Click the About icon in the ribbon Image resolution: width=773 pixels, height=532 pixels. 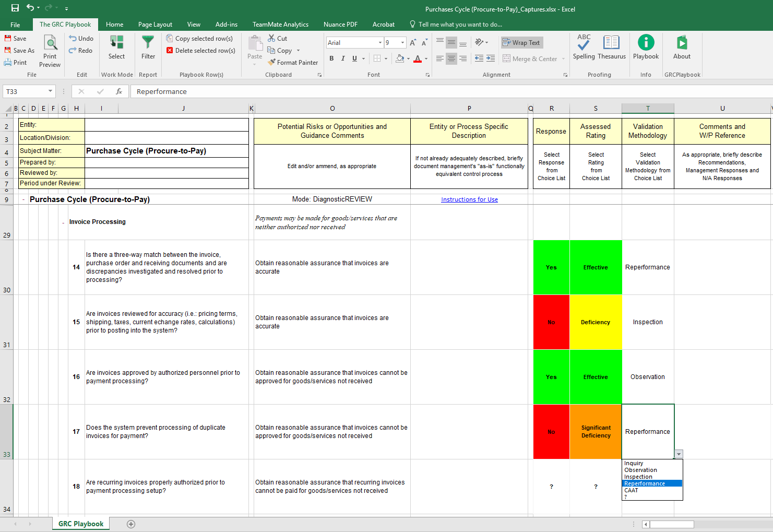[682, 43]
